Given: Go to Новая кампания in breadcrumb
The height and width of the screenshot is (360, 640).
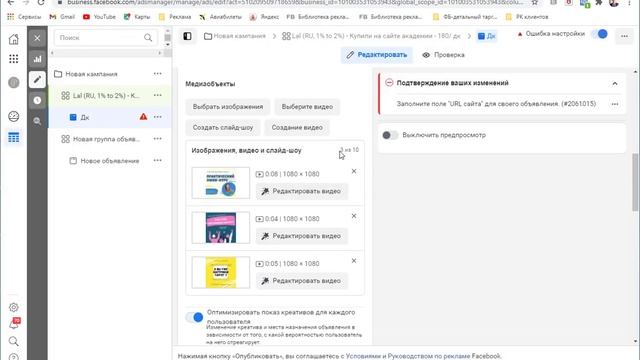Looking at the screenshot, I should coord(235,36).
